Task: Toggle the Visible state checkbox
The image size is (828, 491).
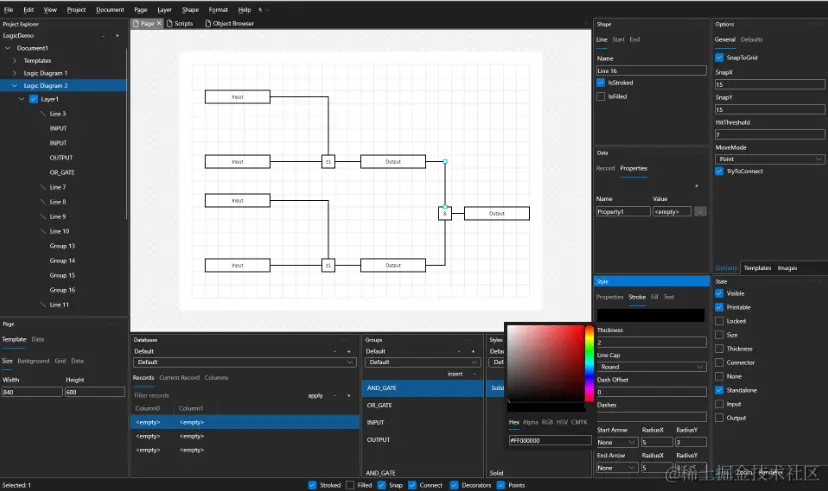Action: point(719,294)
